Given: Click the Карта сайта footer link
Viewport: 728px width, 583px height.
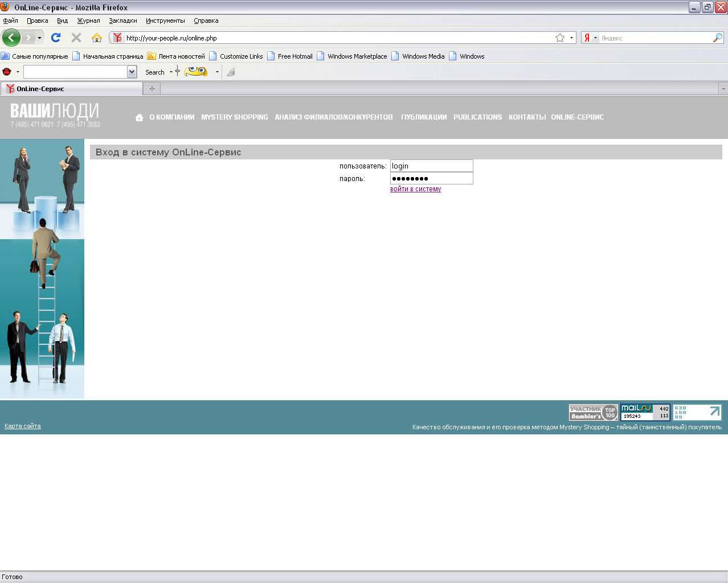Looking at the screenshot, I should click(23, 426).
